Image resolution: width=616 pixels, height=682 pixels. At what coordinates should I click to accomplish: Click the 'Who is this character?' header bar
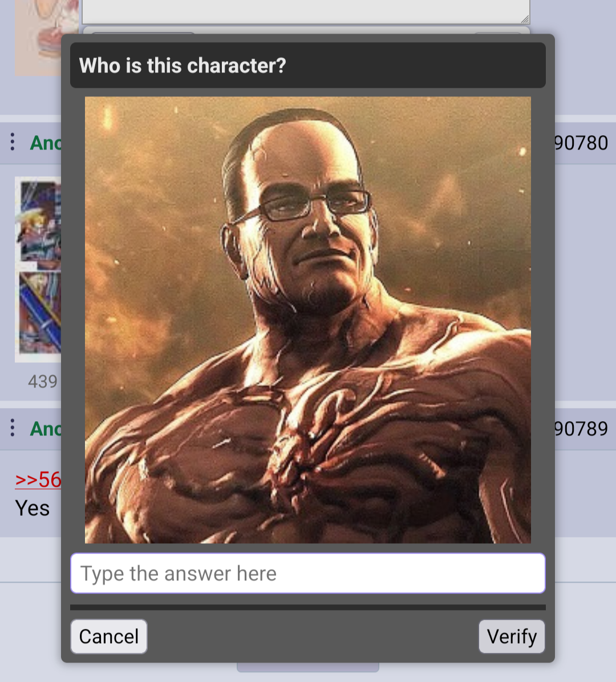(x=308, y=65)
